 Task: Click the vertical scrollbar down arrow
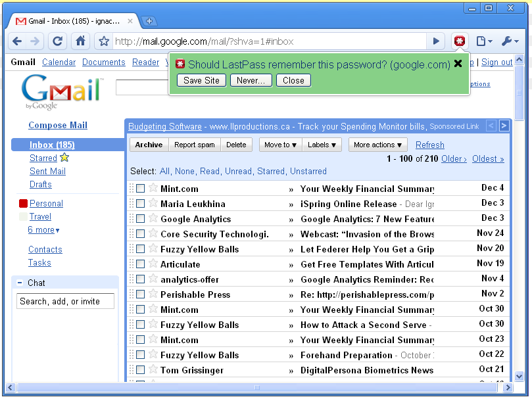point(519,376)
